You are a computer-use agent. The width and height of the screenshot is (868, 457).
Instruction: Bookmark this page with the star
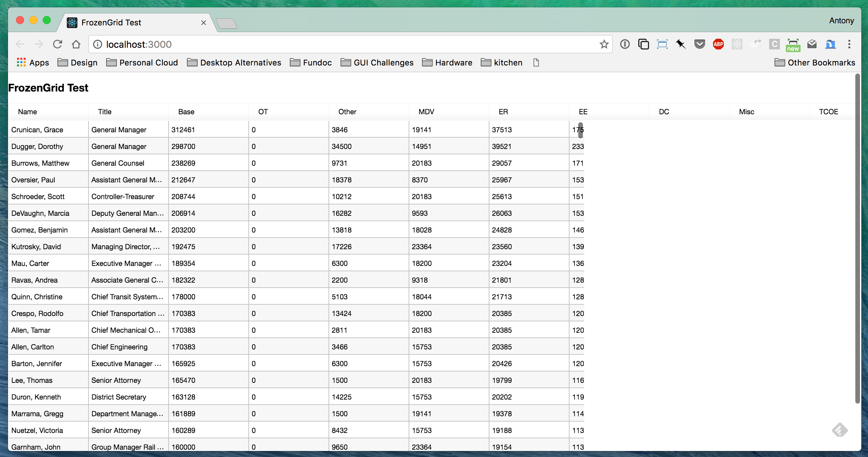point(604,44)
